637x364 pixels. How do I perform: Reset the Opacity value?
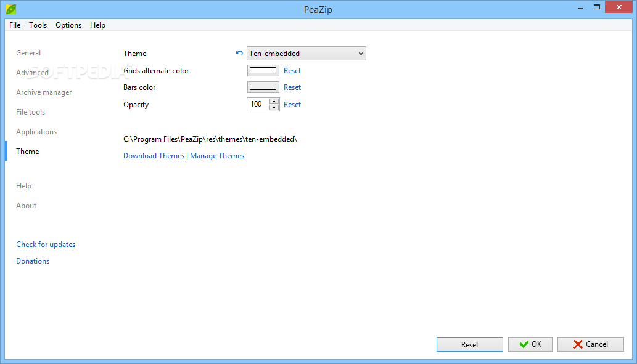[x=292, y=104]
